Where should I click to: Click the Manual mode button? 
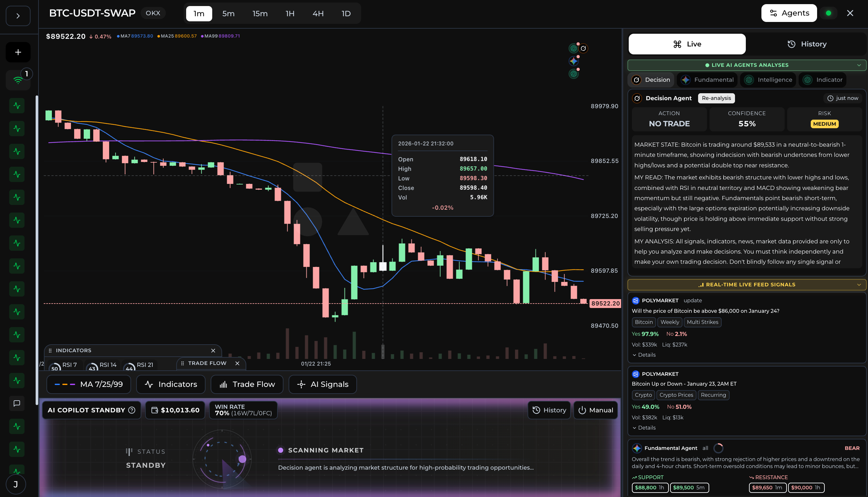(595, 410)
